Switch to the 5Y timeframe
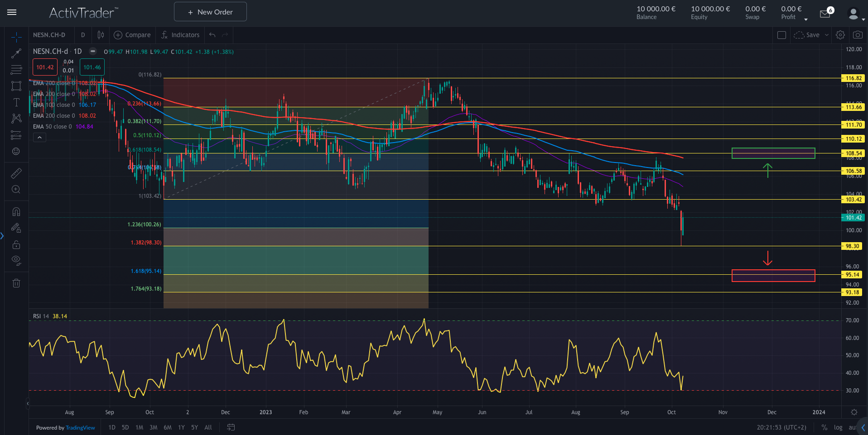868x435 pixels. pos(194,427)
